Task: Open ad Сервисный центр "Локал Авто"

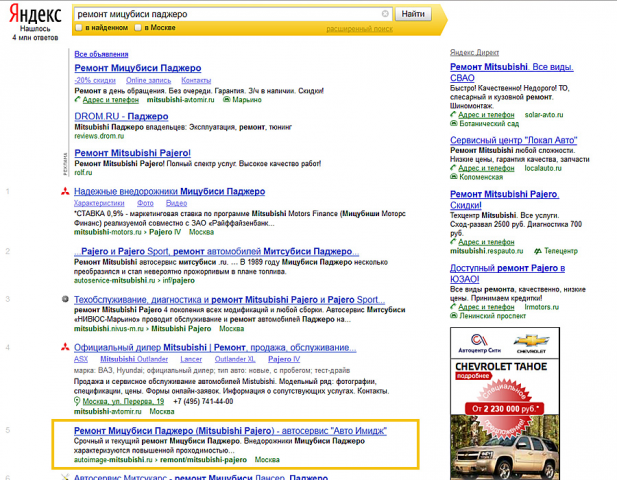Action: (514, 140)
